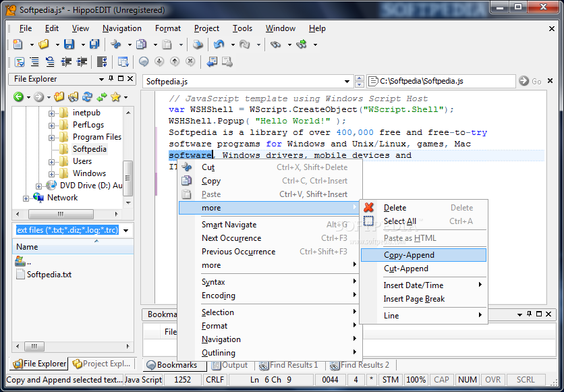Click the Paste clipboard toolbar icon
This screenshot has height=392, width=564.
coord(167,45)
